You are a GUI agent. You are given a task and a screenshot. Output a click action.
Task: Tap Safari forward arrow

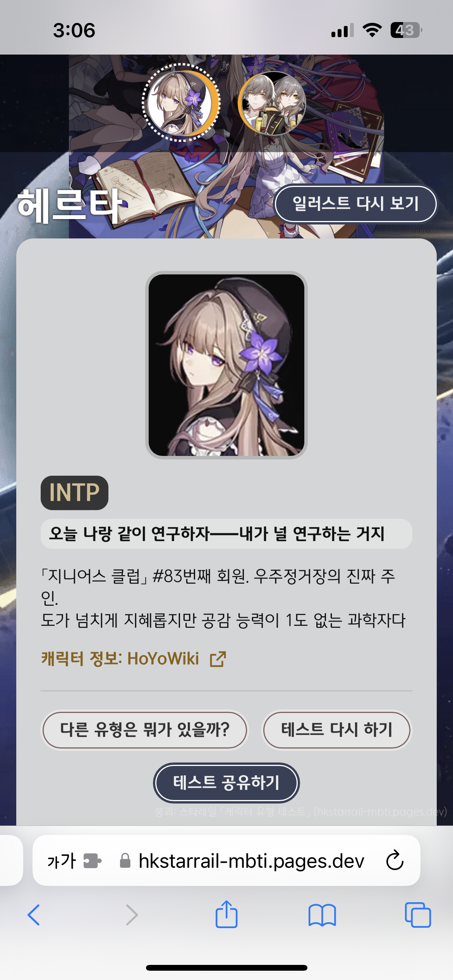(x=132, y=915)
